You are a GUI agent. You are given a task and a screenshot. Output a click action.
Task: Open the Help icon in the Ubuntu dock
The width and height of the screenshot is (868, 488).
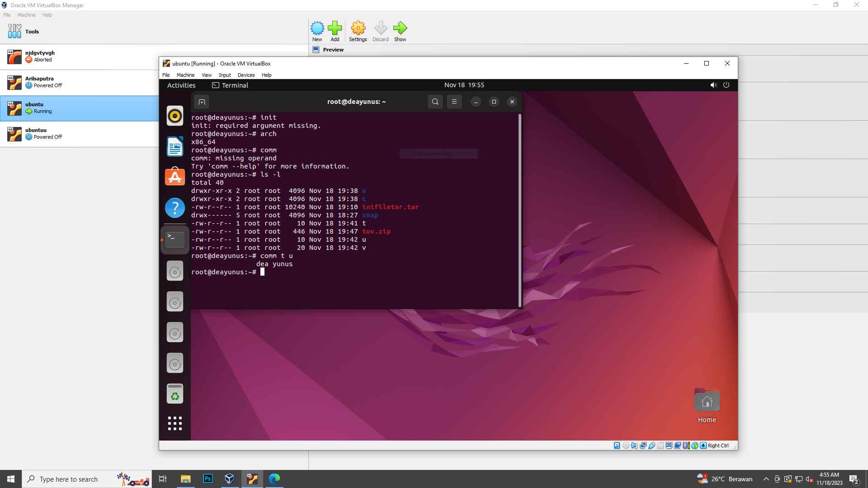click(175, 208)
